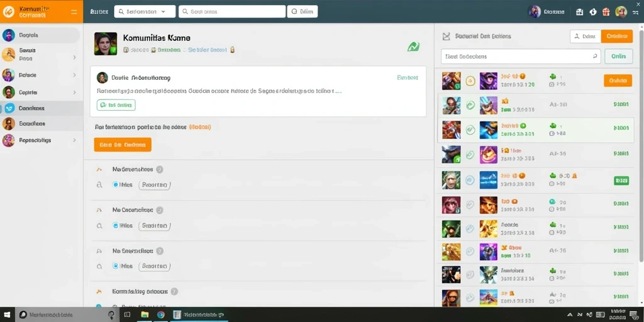The image size is (644, 322).
Task: Click the green badge button in the fifth member row
Action: 621,180
